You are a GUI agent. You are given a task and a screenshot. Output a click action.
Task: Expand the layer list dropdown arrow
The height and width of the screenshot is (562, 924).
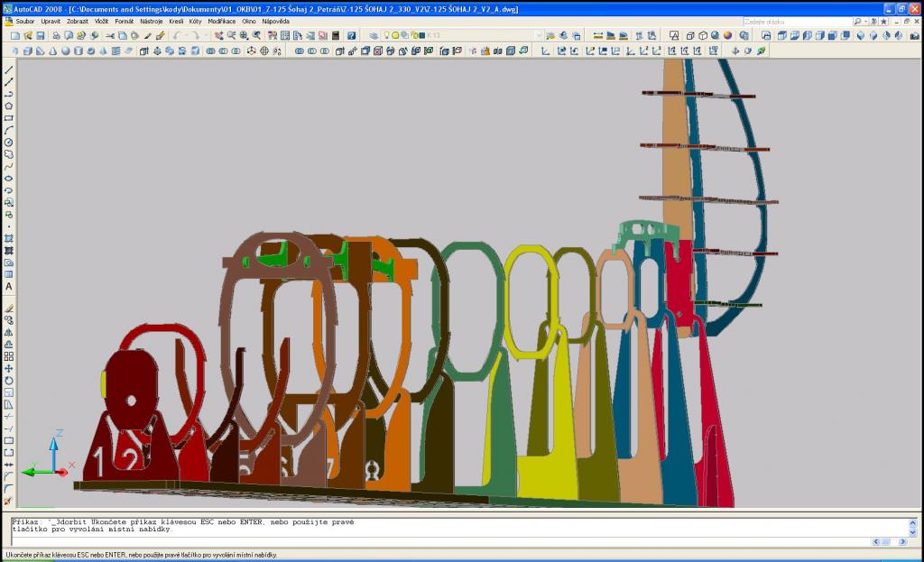point(539,35)
